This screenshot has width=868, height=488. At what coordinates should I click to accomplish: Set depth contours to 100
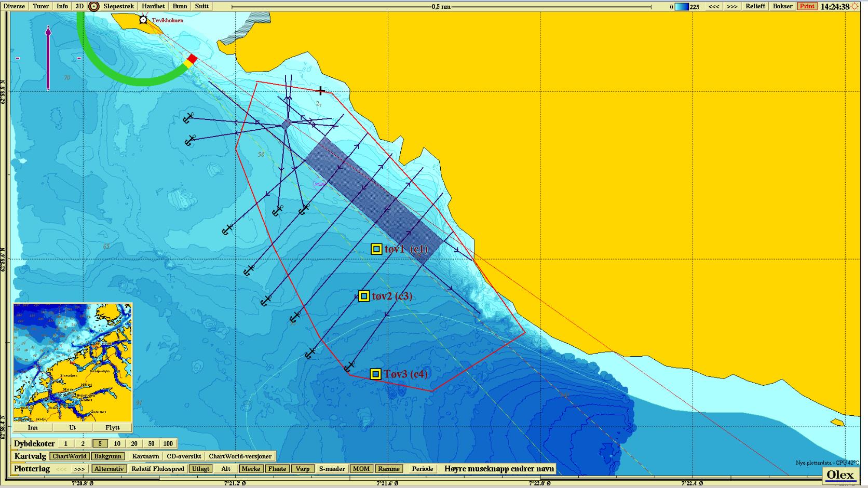click(168, 443)
